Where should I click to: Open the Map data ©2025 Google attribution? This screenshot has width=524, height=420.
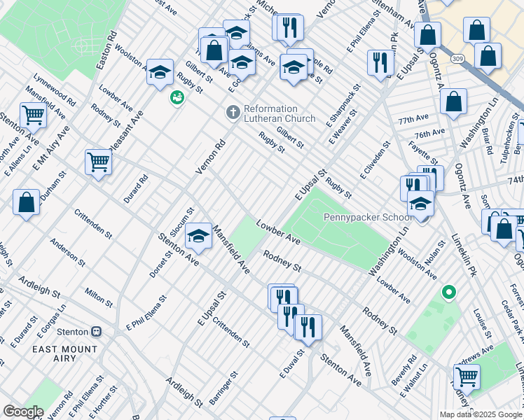[x=481, y=414]
